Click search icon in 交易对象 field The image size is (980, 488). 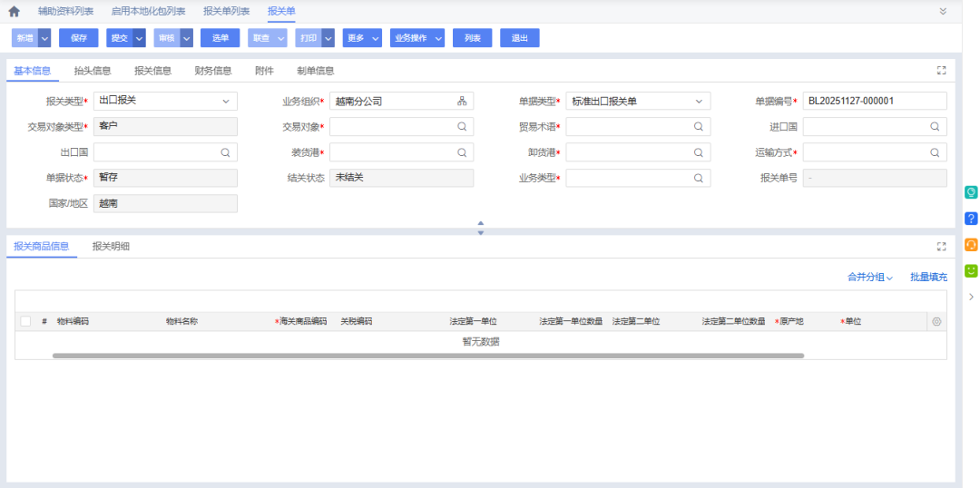coord(462,127)
